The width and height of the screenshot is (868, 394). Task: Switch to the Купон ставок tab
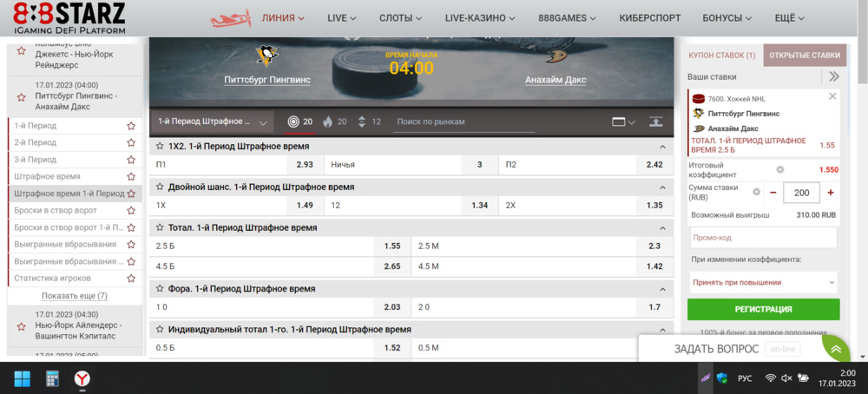(722, 56)
